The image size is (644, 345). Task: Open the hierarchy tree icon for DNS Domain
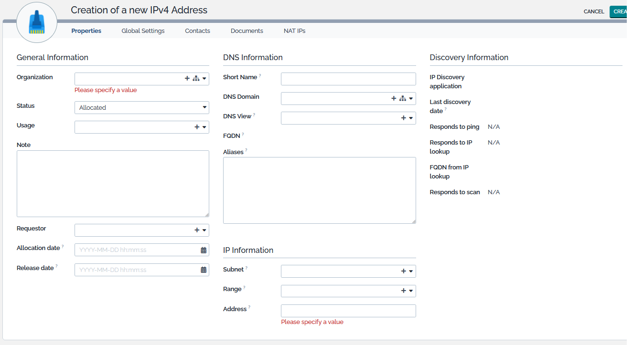(x=402, y=98)
